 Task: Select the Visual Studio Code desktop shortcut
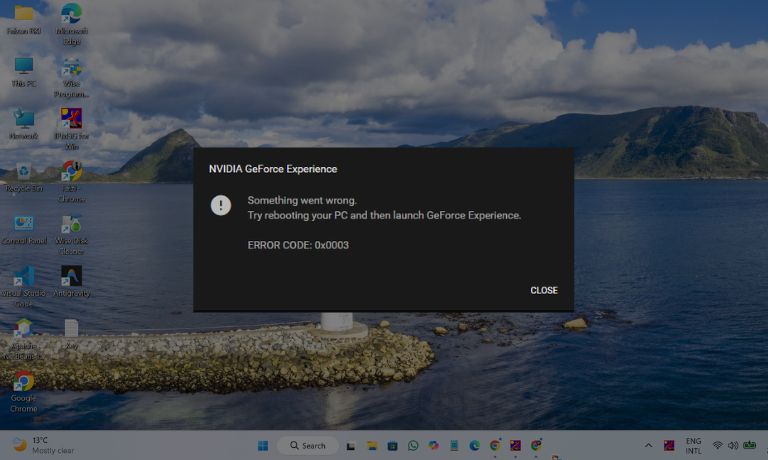click(x=24, y=287)
